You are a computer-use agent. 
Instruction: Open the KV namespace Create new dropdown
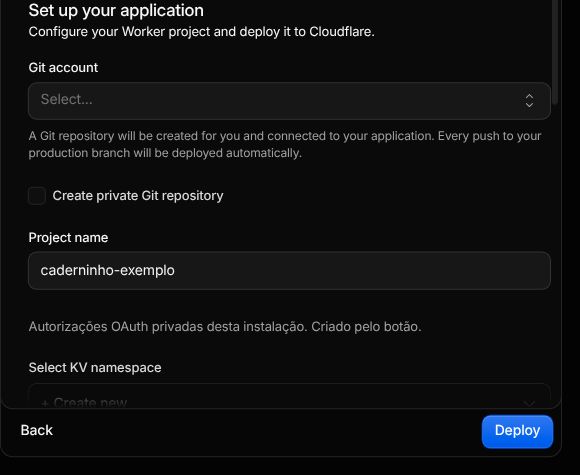click(x=289, y=396)
